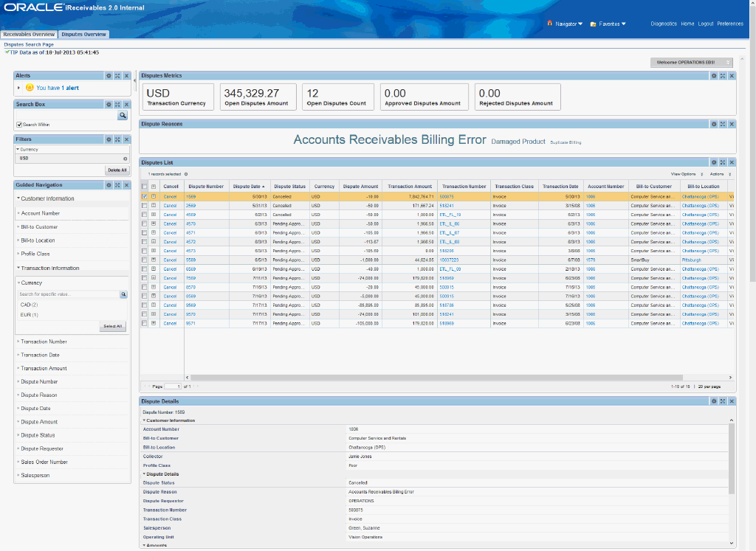
Task: Open the Favorites dropdown
Action: coord(612,24)
